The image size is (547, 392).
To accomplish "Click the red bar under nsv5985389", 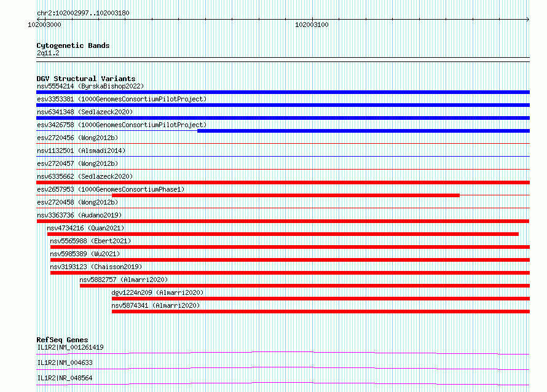I will [290, 260].
